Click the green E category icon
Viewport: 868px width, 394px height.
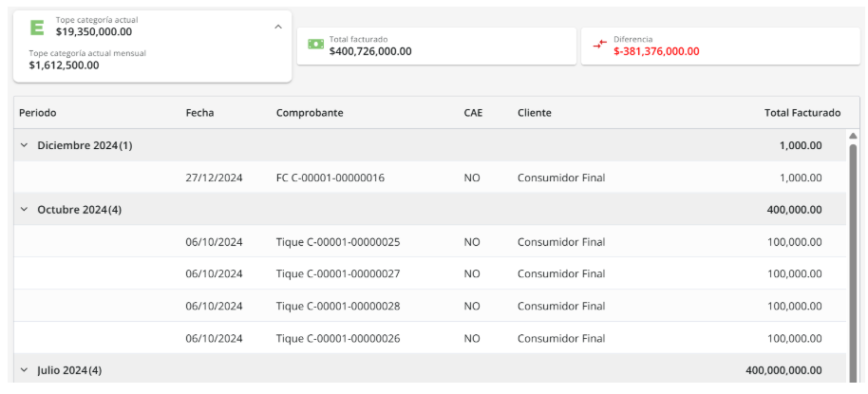[x=38, y=28]
